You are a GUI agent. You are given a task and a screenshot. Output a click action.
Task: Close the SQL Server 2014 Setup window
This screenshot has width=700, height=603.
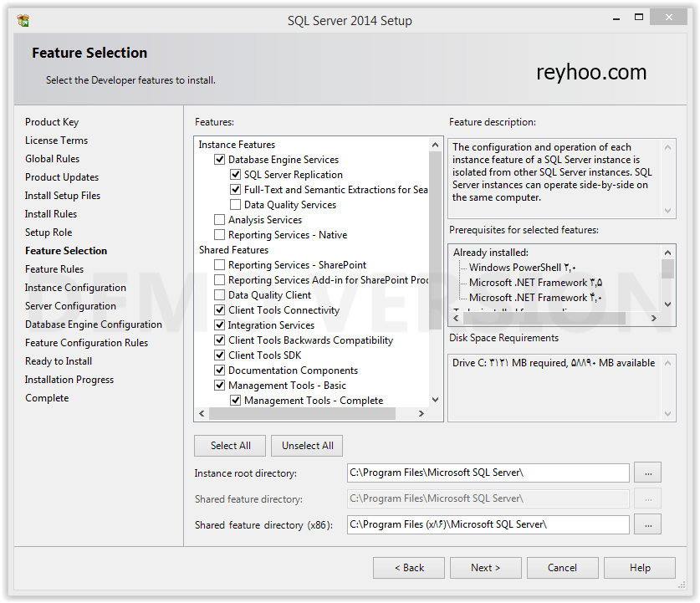[668, 18]
